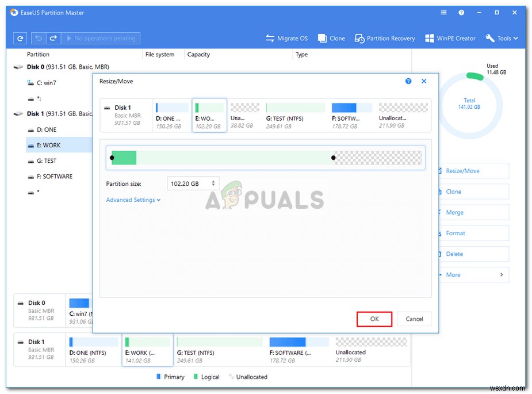Click the left handle of partition slider

click(x=112, y=158)
